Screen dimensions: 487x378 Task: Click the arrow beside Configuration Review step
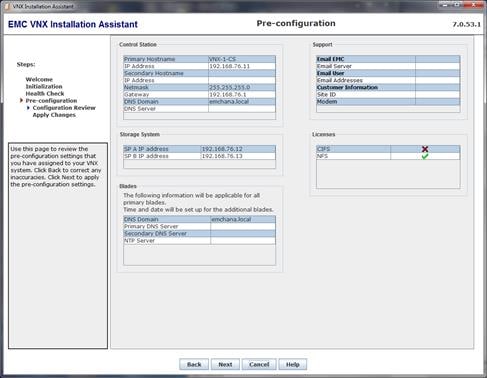coord(28,108)
